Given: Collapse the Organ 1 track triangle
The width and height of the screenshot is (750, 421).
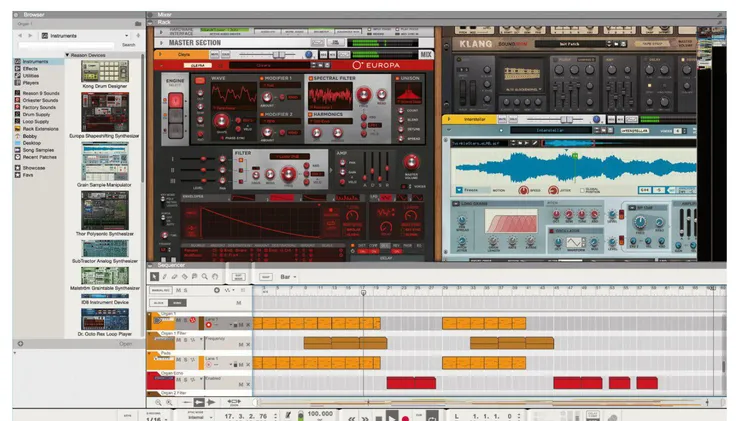Looking at the screenshot, I should click(x=149, y=314).
